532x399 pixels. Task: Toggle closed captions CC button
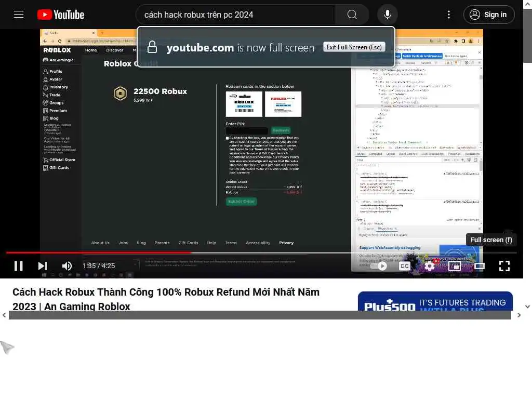(x=405, y=266)
